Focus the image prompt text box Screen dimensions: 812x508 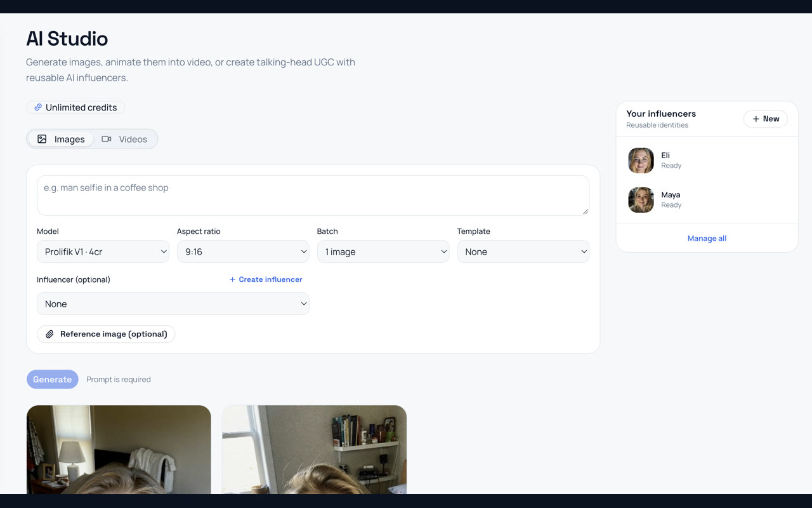tap(313, 196)
